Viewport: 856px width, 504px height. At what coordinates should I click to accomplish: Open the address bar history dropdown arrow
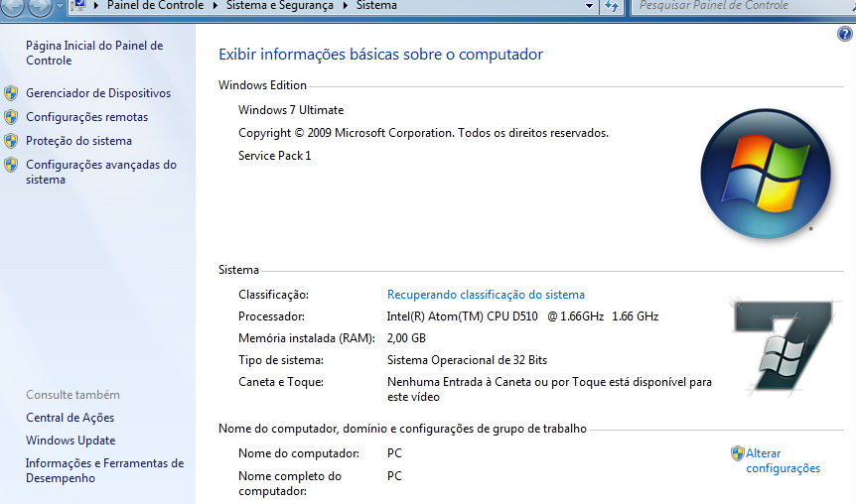click(589, 6)
